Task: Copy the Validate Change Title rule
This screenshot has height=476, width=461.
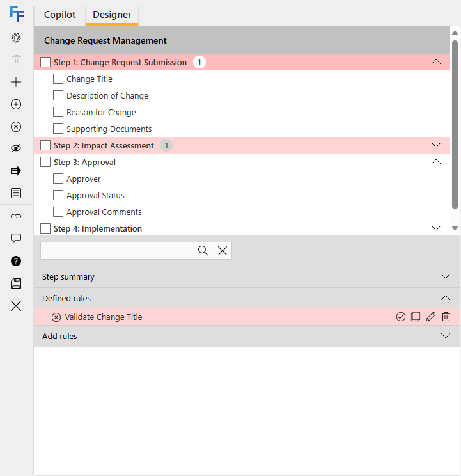Action: [416, 317]
